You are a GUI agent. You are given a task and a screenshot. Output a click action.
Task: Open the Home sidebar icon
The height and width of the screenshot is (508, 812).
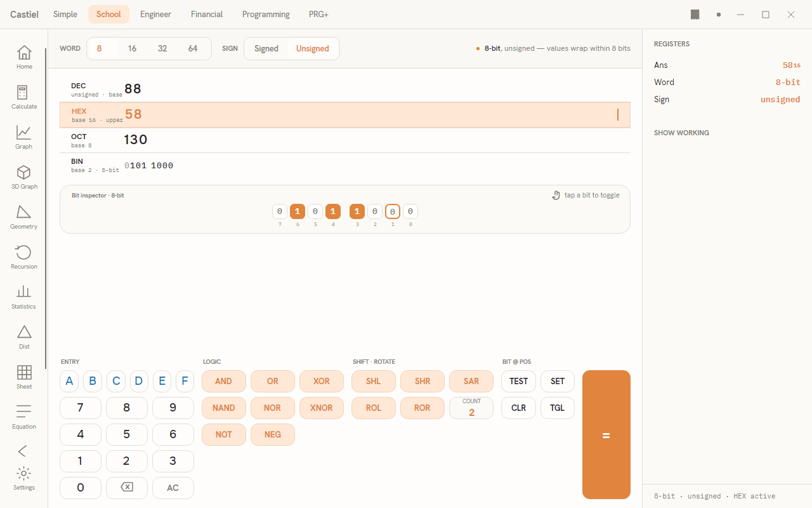tap(24, 57)
